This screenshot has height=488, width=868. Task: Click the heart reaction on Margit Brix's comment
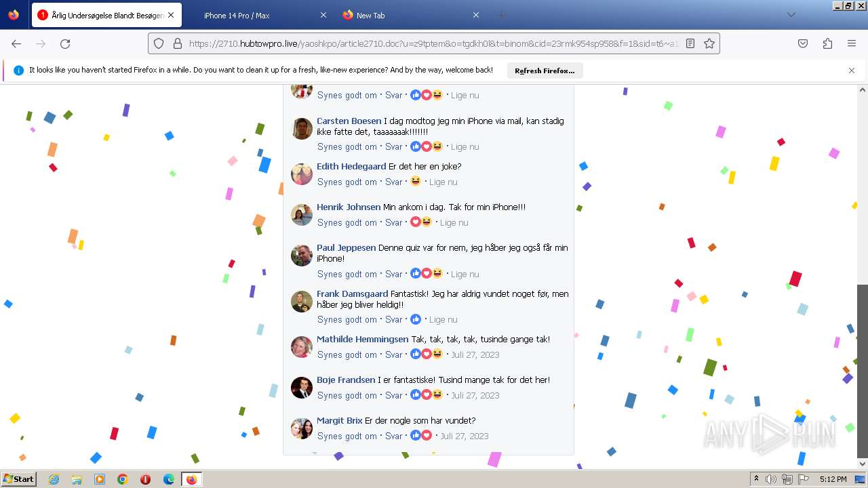pyautogui.click(x=427, y=435)
